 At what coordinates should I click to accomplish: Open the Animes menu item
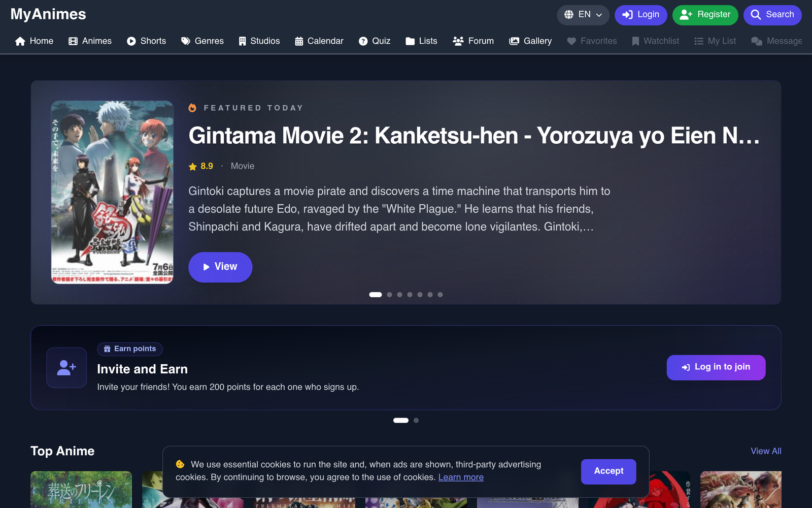(x=90, y=41)
